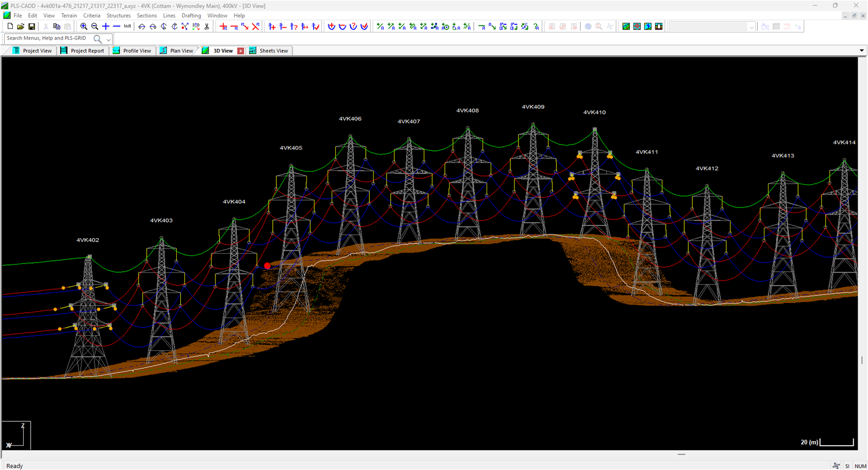Click the Zoom Out magnifier icon
Image resolution: width=868 pixels, height=470 pixels.
(95, 27)
